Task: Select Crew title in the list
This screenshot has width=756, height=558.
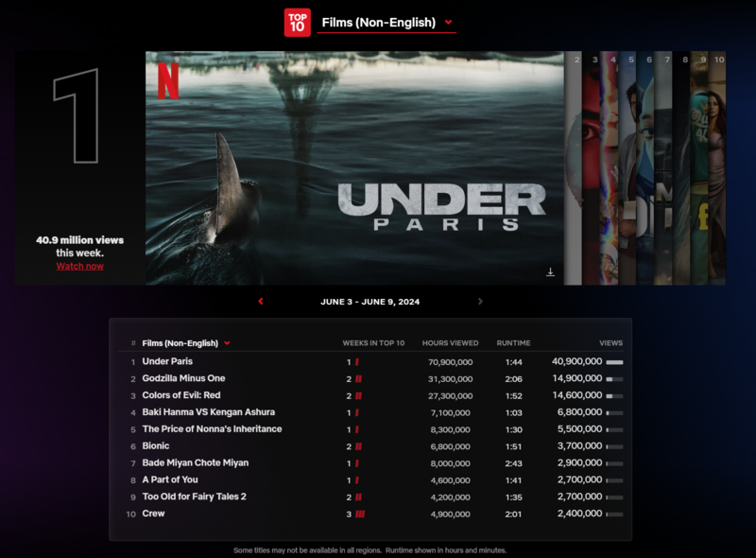Action: [x=153, y=514]
